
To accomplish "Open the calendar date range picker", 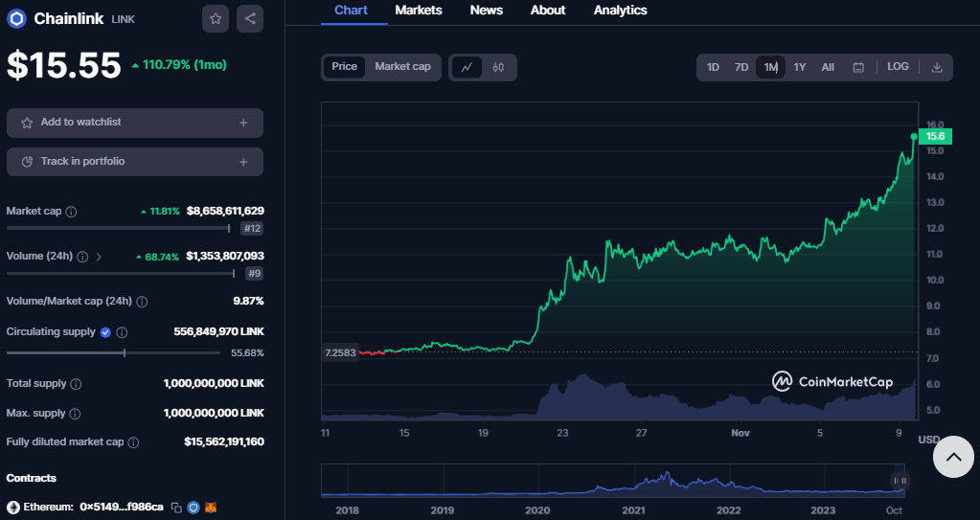I will pyautogui.click(x=858, y=67).
